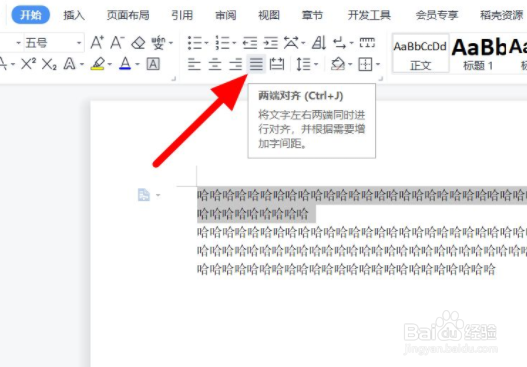Toggle align right
The height and width of the screenshot is (367, 527).
coord(236,64)
